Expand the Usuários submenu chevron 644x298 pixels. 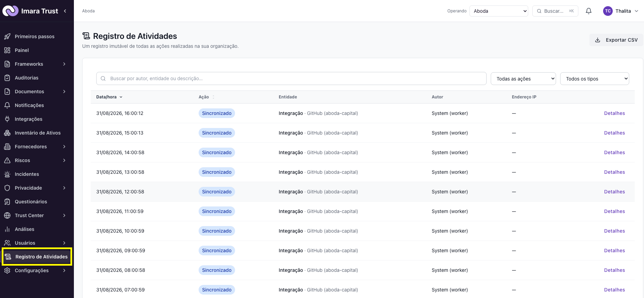[64, 243]
